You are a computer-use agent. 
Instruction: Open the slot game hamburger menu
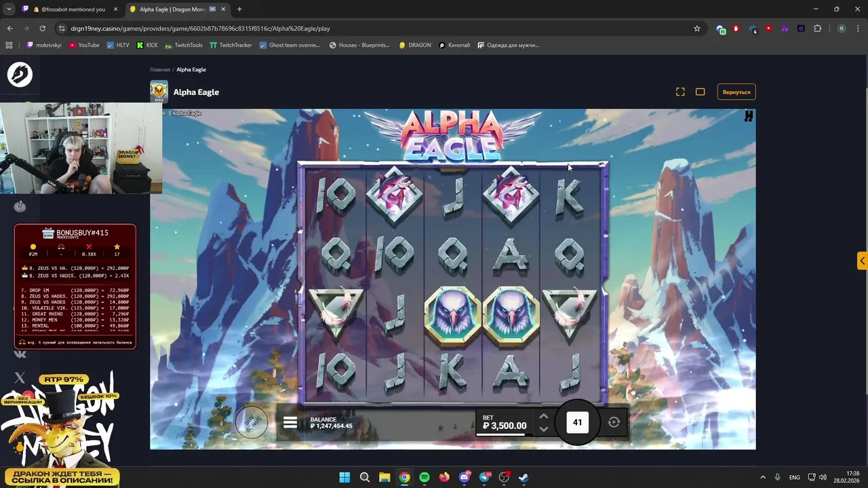pos(290,423)
